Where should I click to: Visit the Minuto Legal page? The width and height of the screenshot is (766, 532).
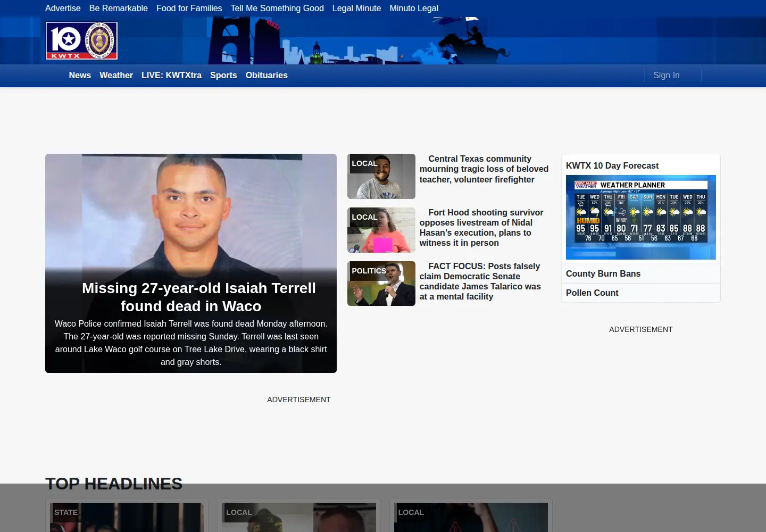coord(414,8)
